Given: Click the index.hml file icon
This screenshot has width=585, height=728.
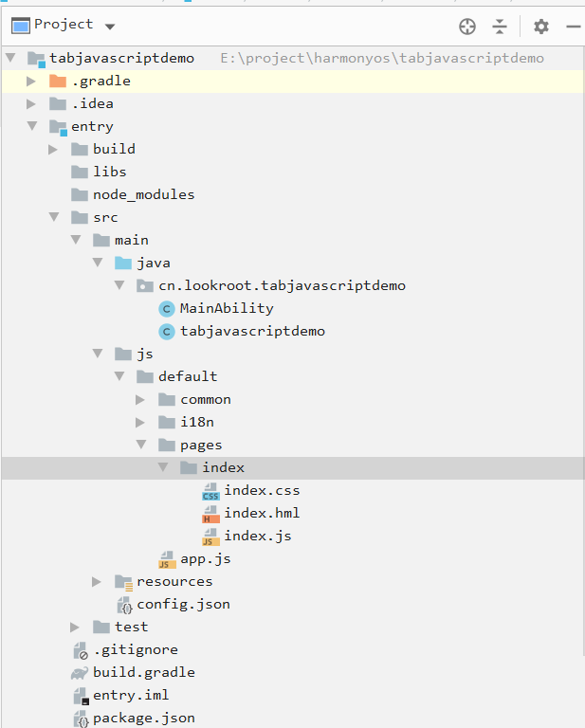Looking at the screenshot, I should click(210, 514).
